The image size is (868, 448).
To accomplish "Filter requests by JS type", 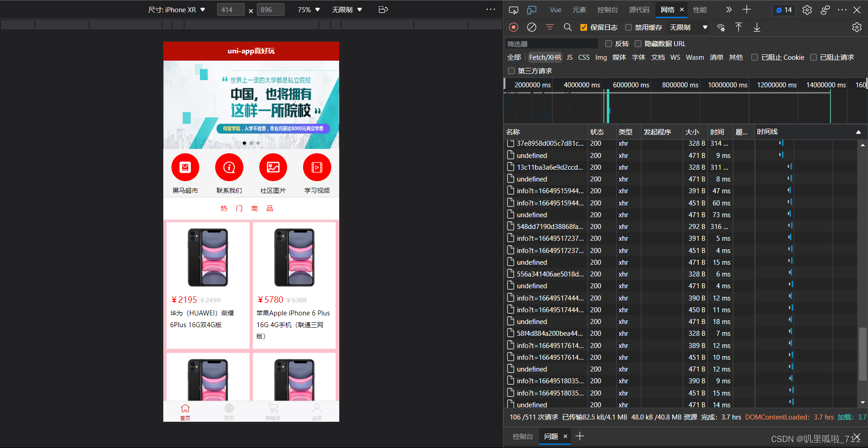I will click(x=569, y=57).
